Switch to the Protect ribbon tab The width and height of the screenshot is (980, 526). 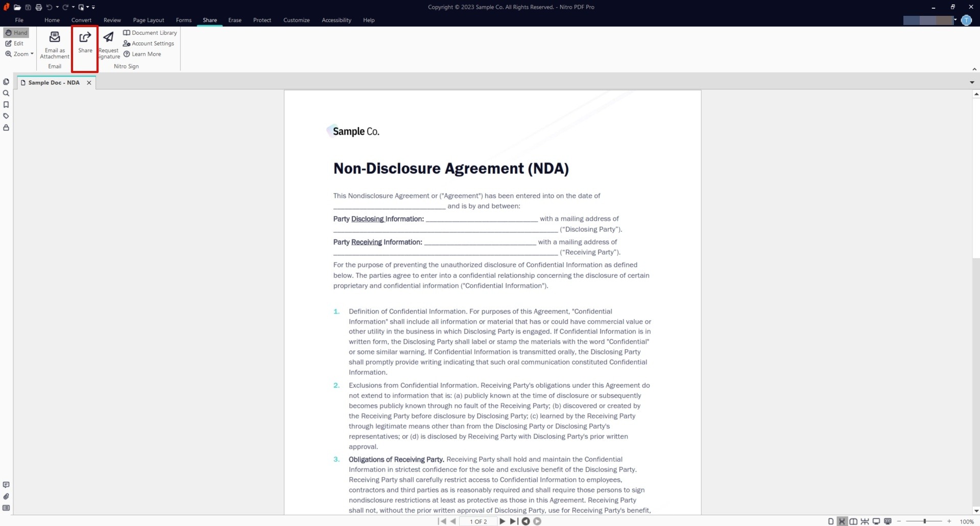pyautogui.click(x=262, y=20)
